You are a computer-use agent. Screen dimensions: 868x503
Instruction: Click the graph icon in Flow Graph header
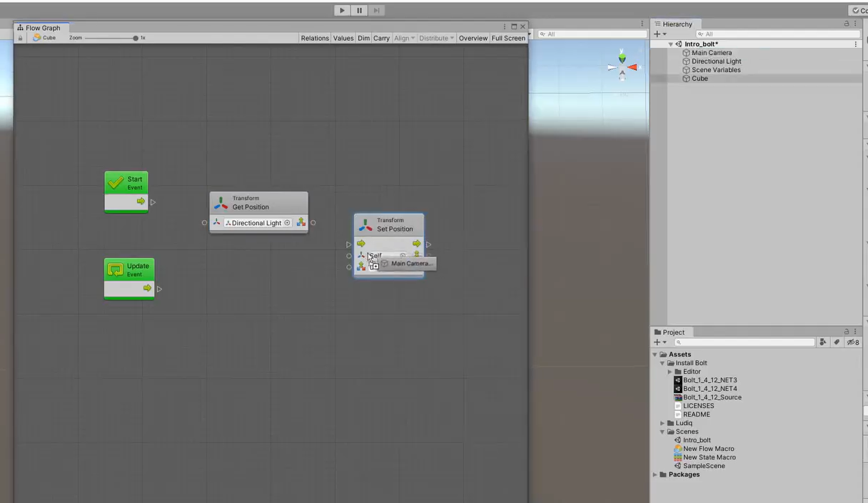click(x=19, y=28)
